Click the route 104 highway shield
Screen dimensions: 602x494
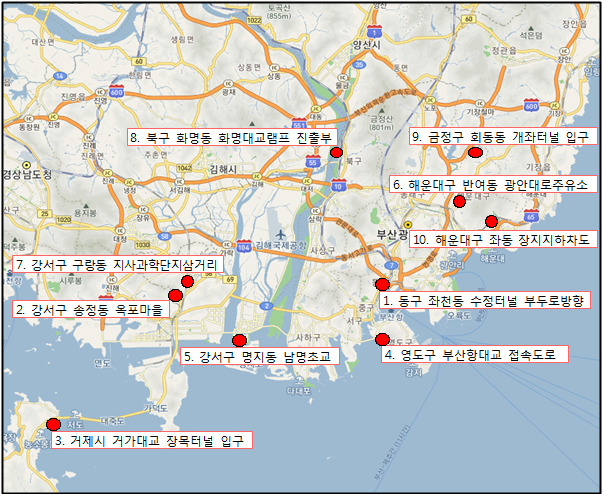244,244
